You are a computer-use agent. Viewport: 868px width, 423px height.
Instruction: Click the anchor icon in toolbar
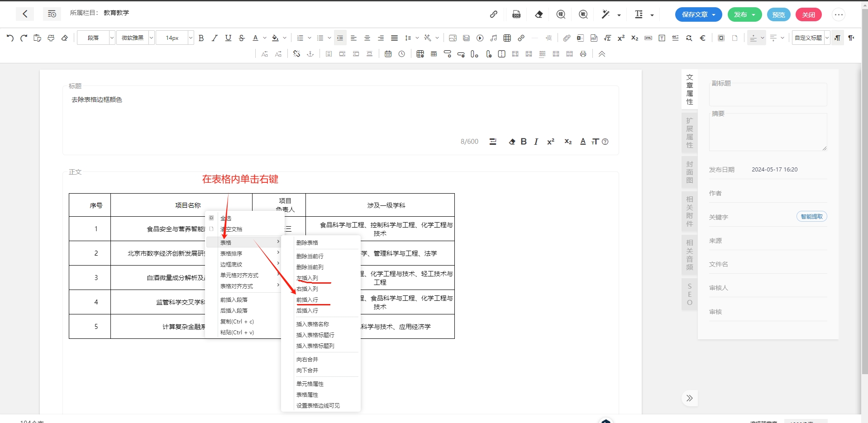tap(310, 54)
